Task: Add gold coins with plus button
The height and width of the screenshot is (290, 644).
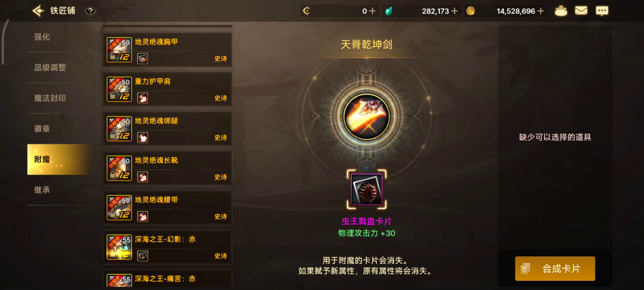Action: (541, 11)
